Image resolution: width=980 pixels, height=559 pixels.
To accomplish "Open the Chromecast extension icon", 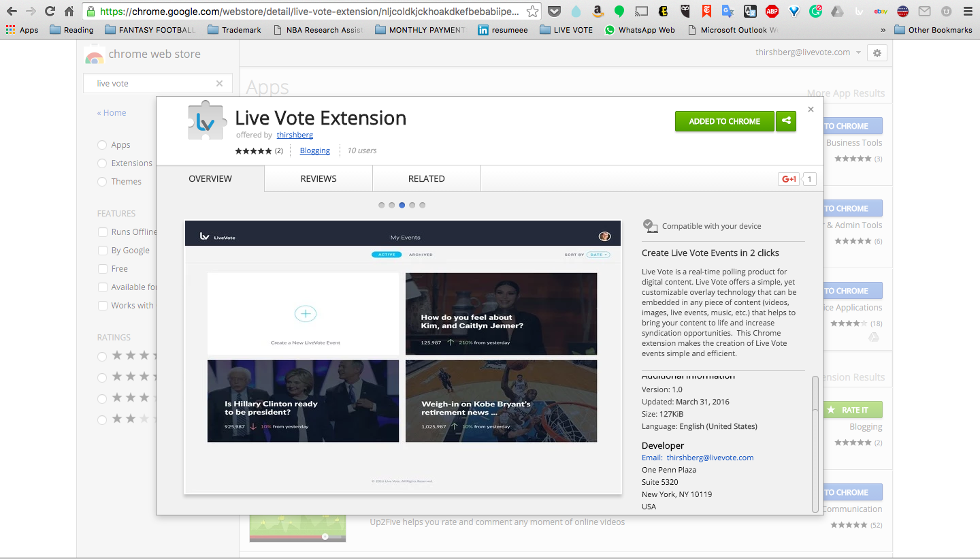I will click(x=641, y=11).
